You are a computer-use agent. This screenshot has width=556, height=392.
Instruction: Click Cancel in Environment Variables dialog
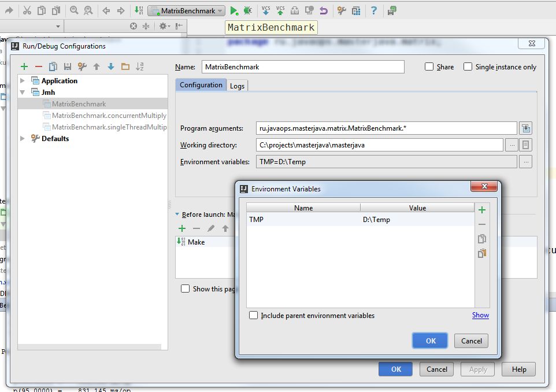point(471,341)
